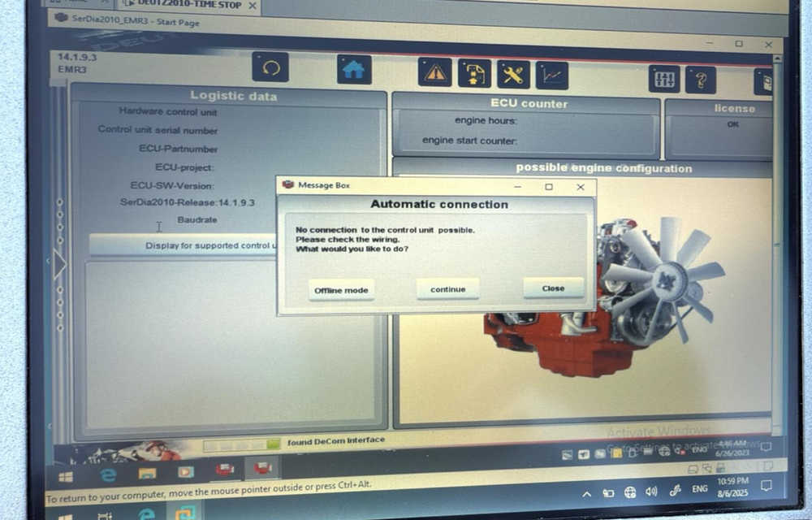The image size is (812, 520).
Task: Open the host network globe icon
Action: point(630,492)
